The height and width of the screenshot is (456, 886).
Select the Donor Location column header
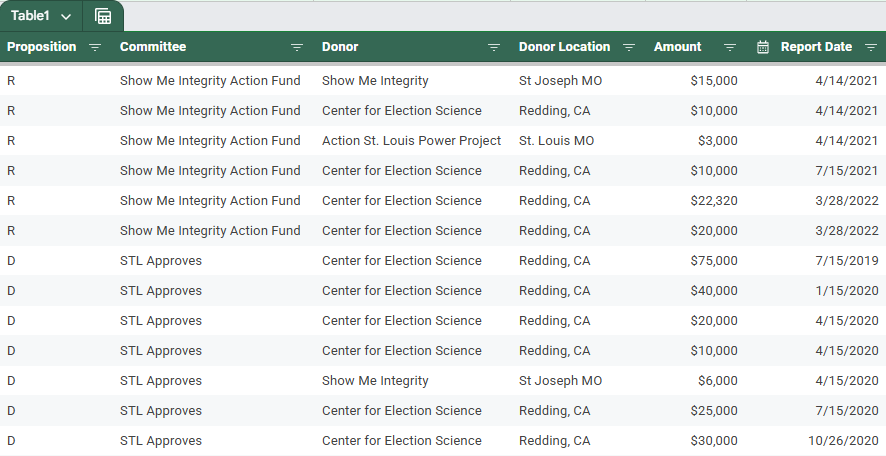(564, 47)
